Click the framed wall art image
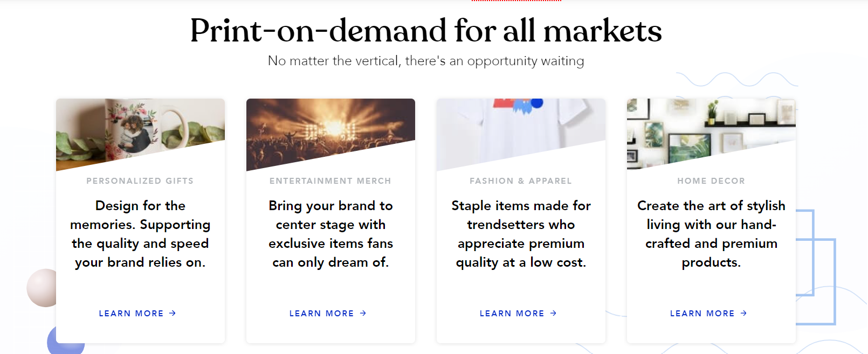 [x=711, y=129]
